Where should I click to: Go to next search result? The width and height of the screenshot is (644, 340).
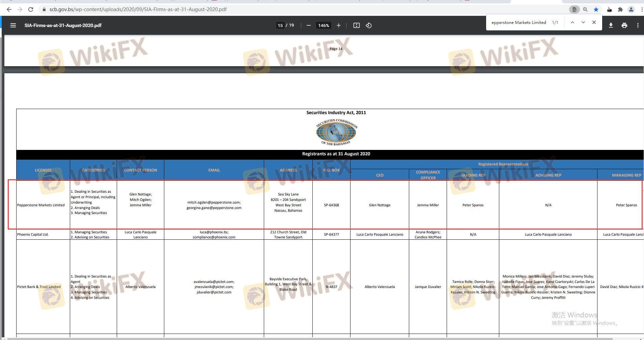(583, 22)
